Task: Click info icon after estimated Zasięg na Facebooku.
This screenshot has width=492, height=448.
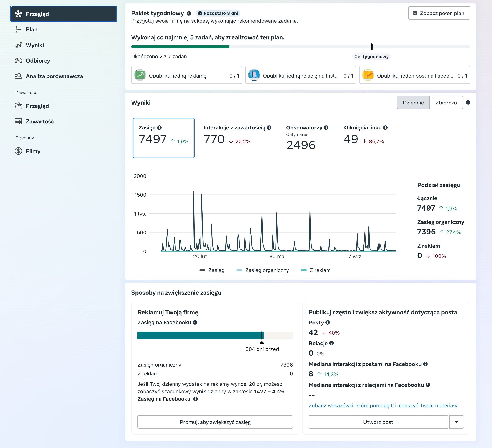Action: 196,399
